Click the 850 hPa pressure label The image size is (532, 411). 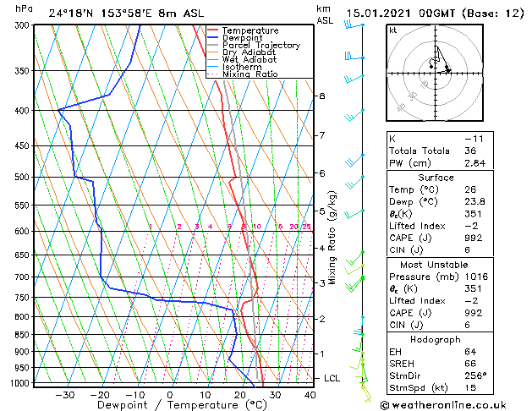pyautogui.click(x=24, y=335)
